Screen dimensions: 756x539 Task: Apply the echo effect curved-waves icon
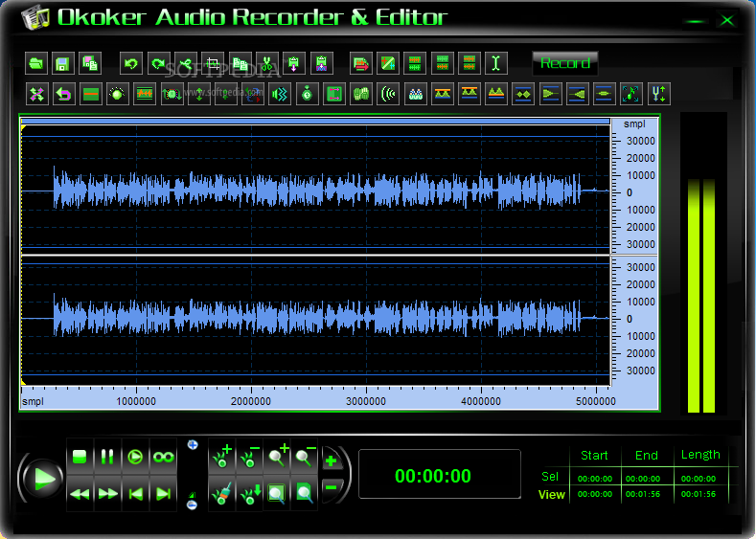point(388,94)
